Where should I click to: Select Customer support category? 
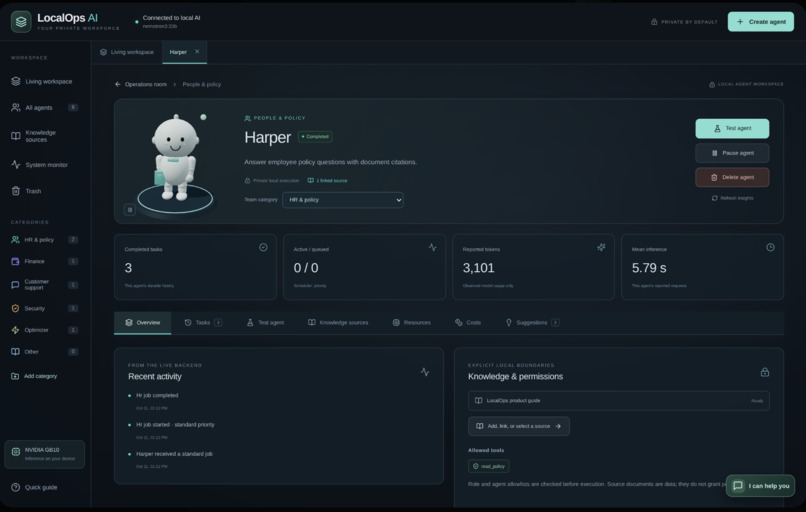click(x=44, y=284)
